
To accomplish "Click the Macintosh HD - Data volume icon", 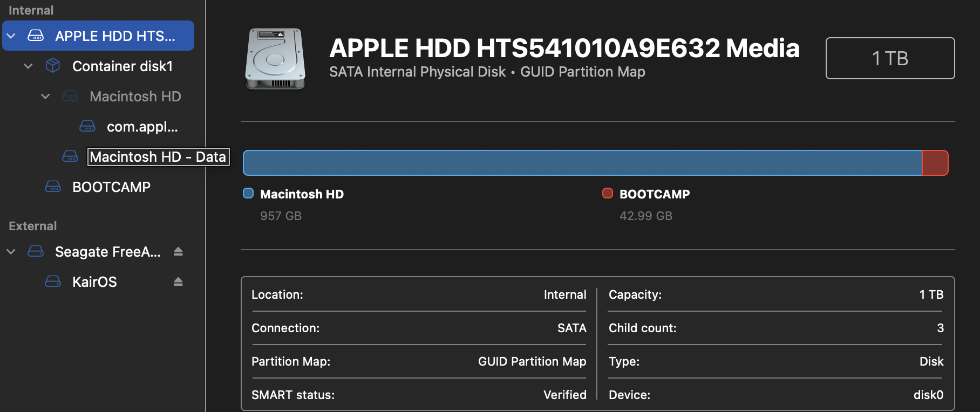I will coord(70,156).
